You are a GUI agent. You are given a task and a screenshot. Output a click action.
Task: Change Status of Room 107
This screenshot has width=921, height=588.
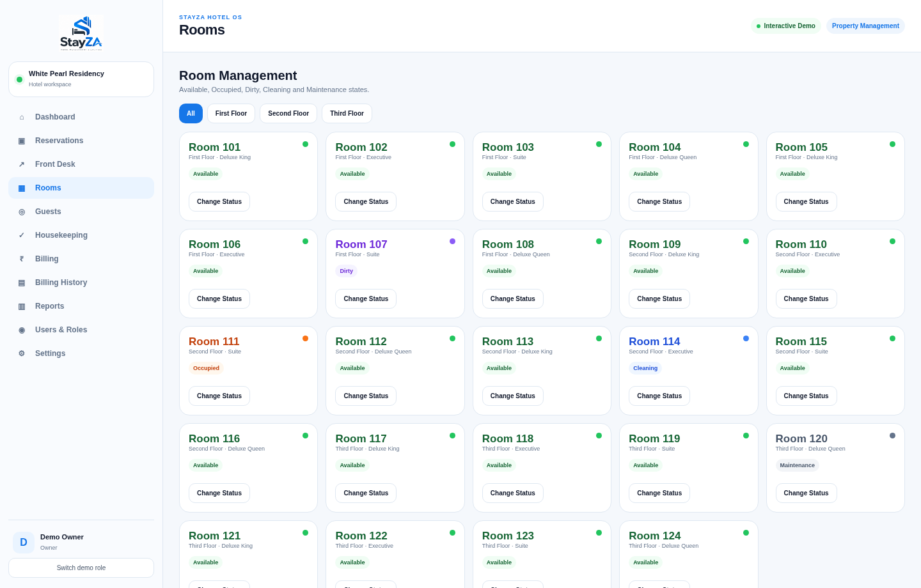[x=366, y=298]
